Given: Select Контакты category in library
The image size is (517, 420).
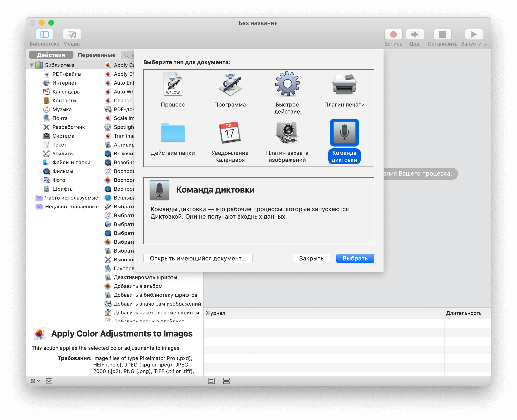Looking at the screenshot, I should 64,100.
